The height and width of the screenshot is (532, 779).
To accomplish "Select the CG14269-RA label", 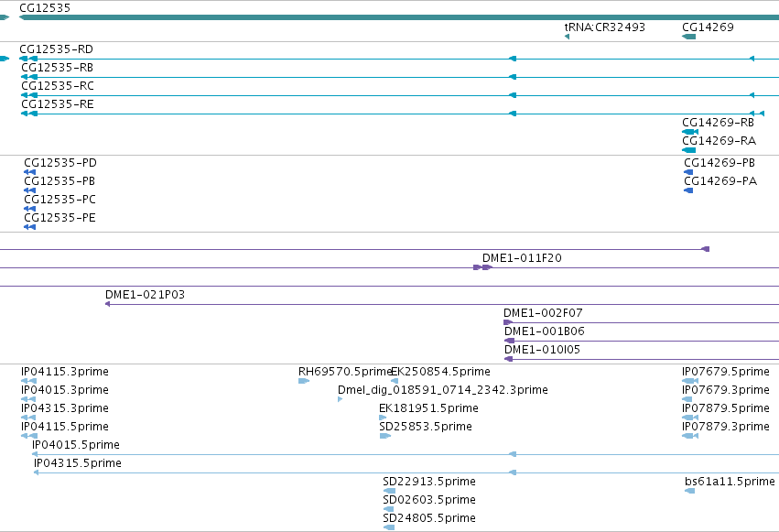I will tap(719, 141).
